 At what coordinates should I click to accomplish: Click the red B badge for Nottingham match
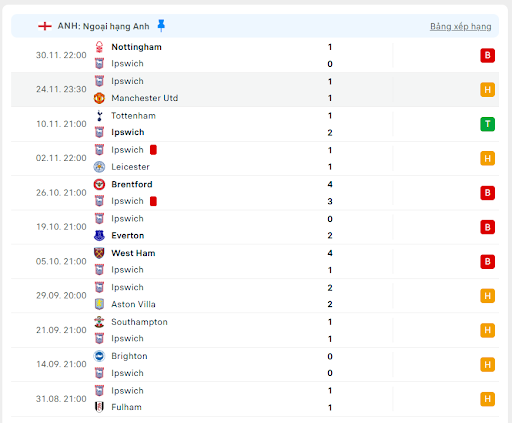(487, 55)
